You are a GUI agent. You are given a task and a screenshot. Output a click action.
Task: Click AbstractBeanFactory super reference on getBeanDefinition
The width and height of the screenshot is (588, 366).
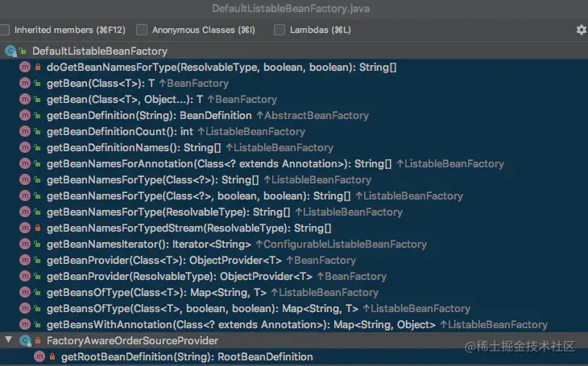click(313, 115)
